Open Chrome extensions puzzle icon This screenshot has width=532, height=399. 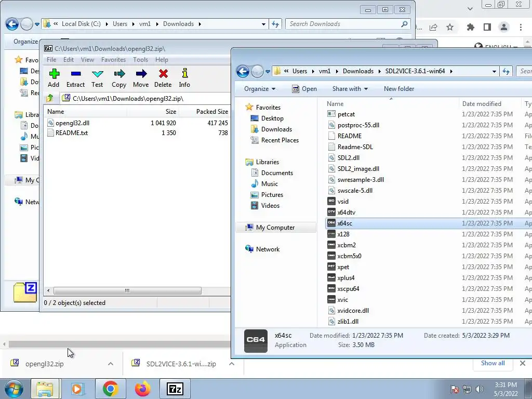tap(471, 27)
